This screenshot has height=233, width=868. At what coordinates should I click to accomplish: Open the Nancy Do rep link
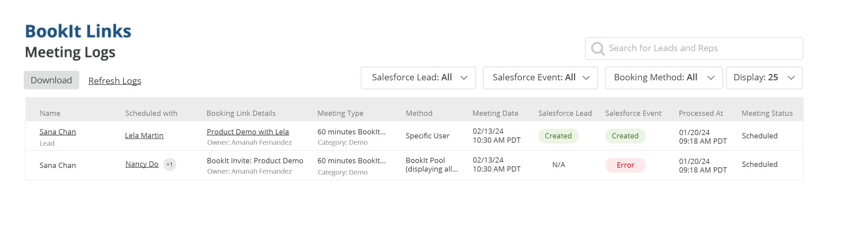141,164
